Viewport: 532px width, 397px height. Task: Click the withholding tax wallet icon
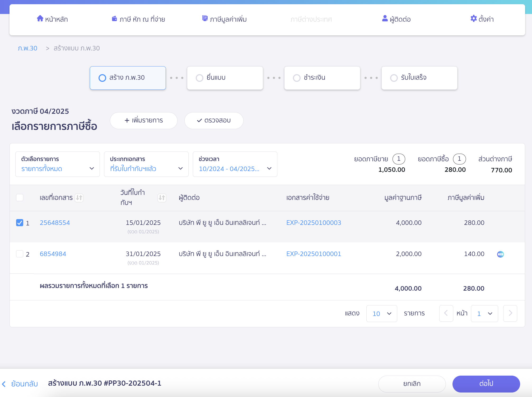click(114, 18)
